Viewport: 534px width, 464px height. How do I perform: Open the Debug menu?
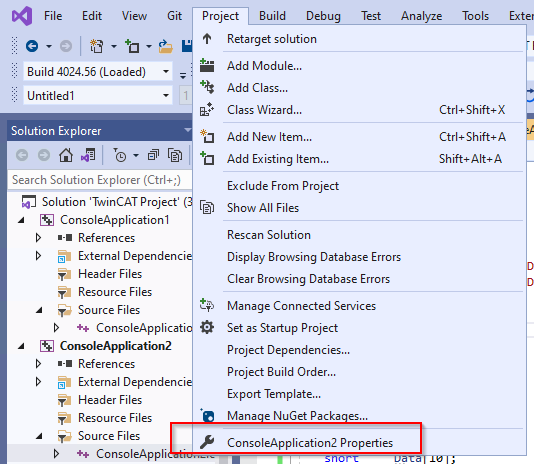[x=323, y=16]
